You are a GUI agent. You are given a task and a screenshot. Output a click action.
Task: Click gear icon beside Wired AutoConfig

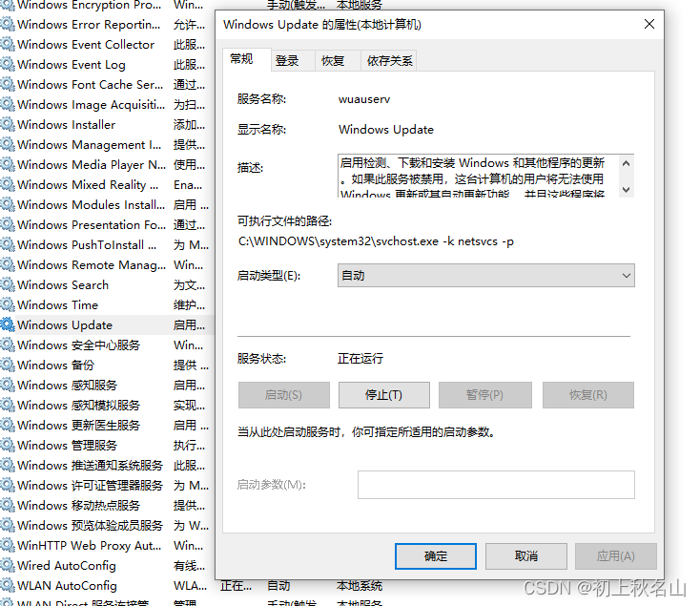tap(8, 565)
